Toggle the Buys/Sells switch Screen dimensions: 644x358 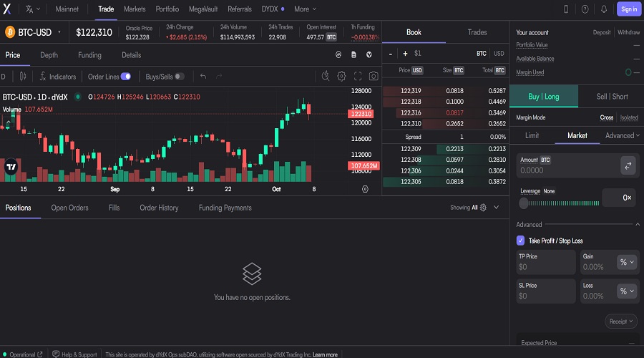click(180, 77)
